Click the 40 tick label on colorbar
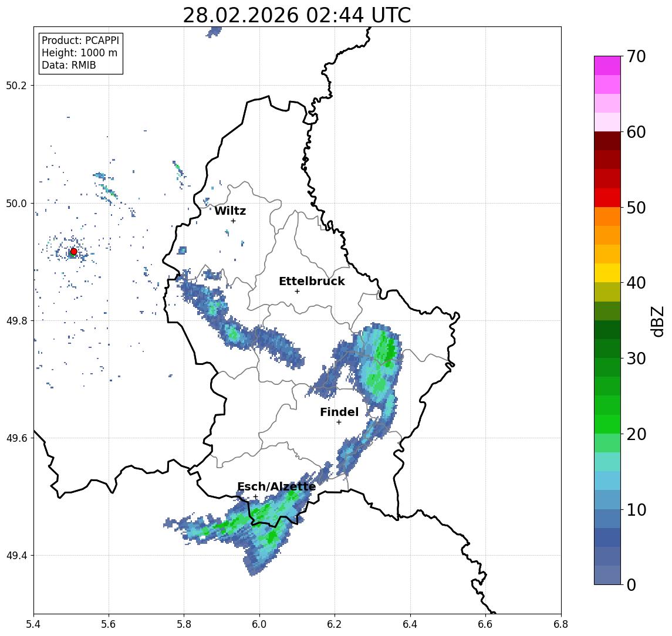This screenshot has height=636, width=672. 636,283
